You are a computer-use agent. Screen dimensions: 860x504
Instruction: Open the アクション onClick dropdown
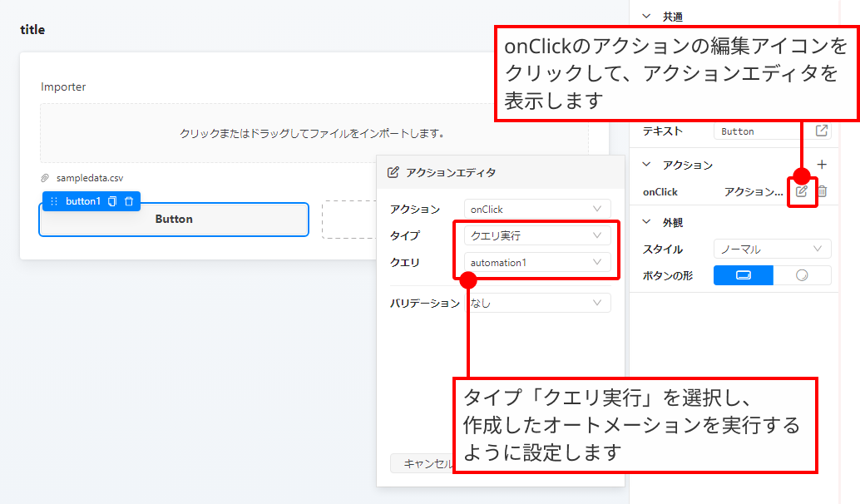pyautogui.click(x=536, y=210)
